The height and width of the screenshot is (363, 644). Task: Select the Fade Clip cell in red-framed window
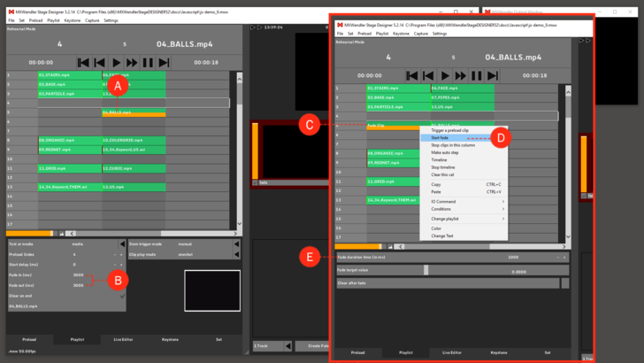[x=393, y=126]
